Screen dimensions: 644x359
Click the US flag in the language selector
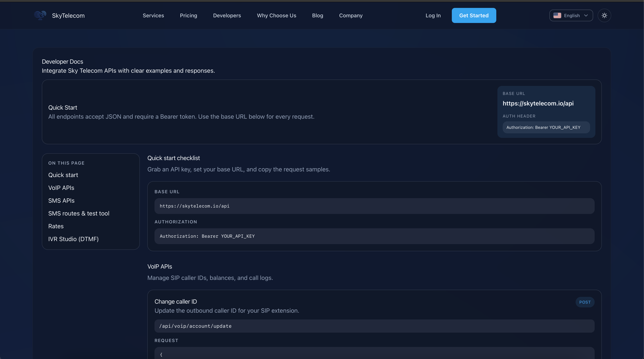click(x=557, y=15)
